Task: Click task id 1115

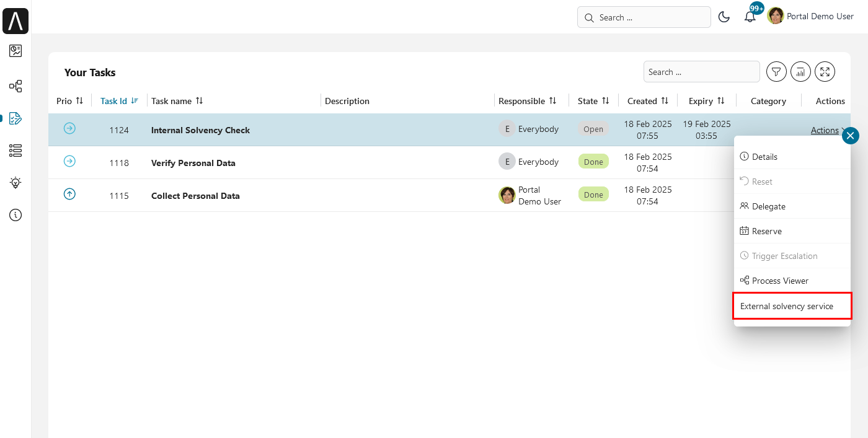Action: (119, 196)
